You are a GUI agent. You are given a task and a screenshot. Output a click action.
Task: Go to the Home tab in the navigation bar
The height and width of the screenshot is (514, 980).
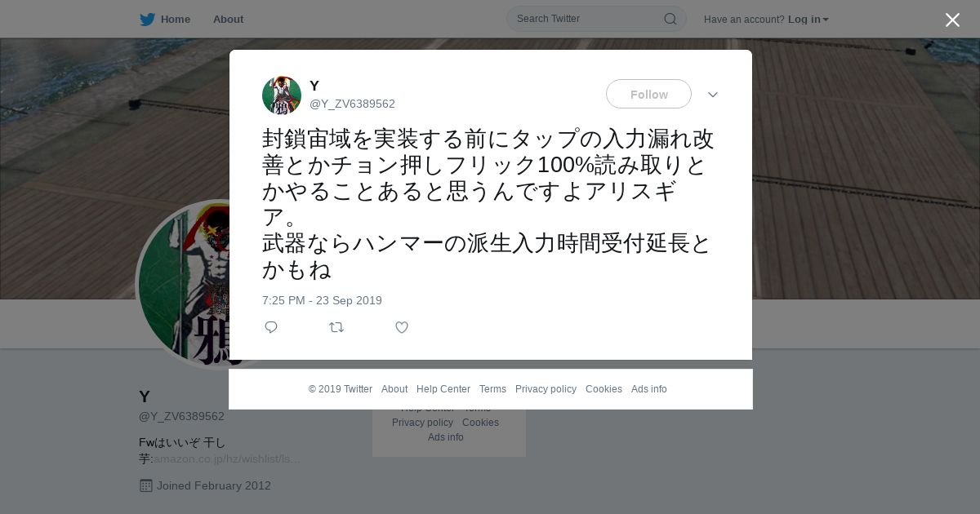(175, 19)
